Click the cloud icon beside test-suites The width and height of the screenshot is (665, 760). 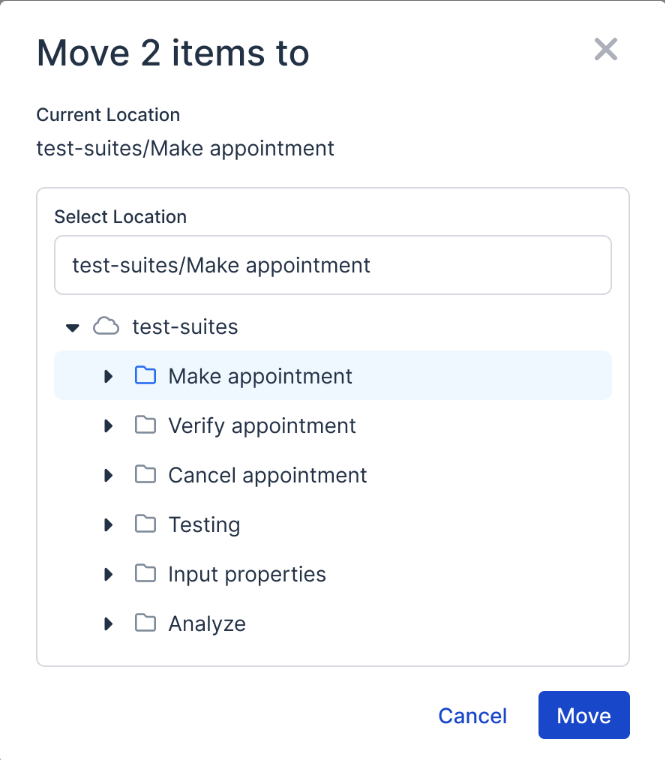(x=106, y=326)
